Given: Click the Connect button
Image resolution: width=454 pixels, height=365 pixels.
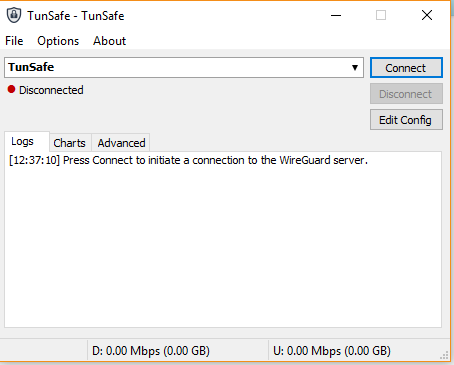Looking at the screenshot, I should [406, 68].
